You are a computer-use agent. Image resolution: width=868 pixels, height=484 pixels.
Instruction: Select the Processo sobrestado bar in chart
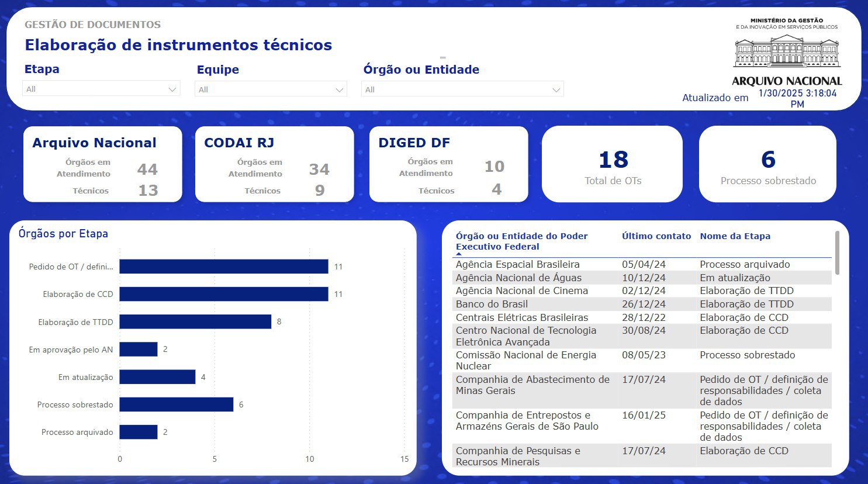click(176, 405)
